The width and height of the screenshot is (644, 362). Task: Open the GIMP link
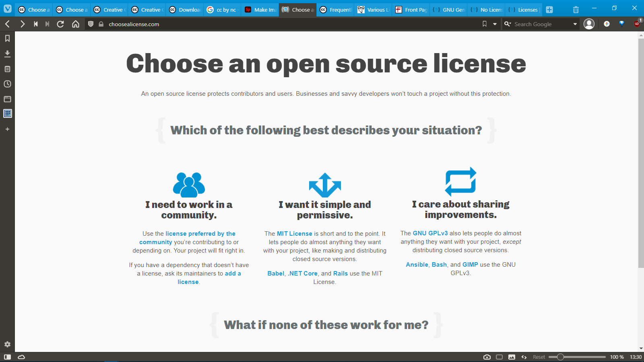click(x=470, y=265)
